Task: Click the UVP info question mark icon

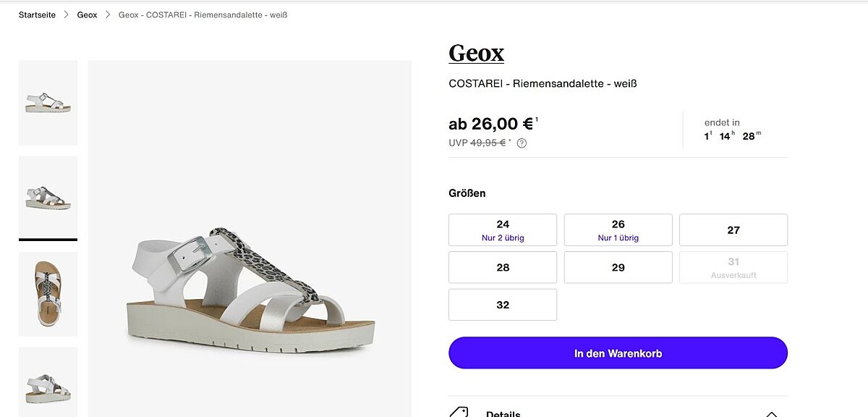Action: 522,143
